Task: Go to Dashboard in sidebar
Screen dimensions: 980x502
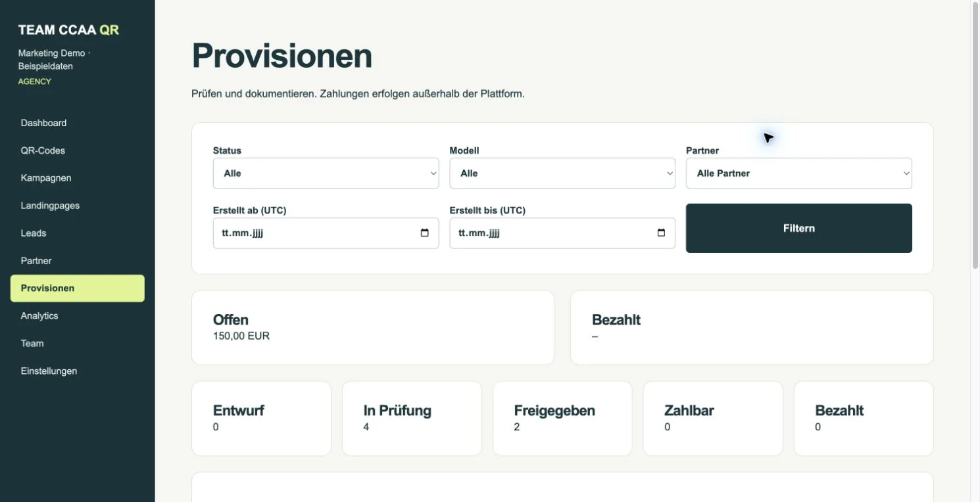Action: pyautogui.click(x=78, y=123)
